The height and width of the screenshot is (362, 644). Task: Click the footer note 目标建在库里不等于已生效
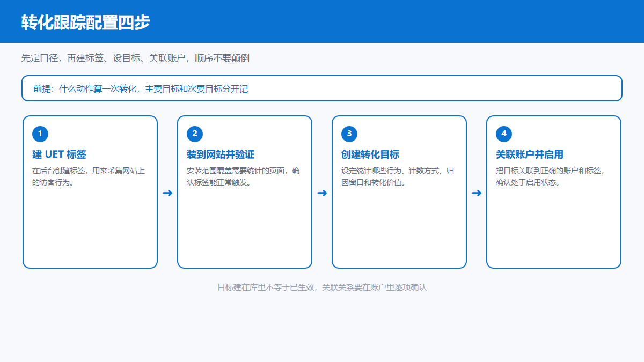(x=322, y=287)
